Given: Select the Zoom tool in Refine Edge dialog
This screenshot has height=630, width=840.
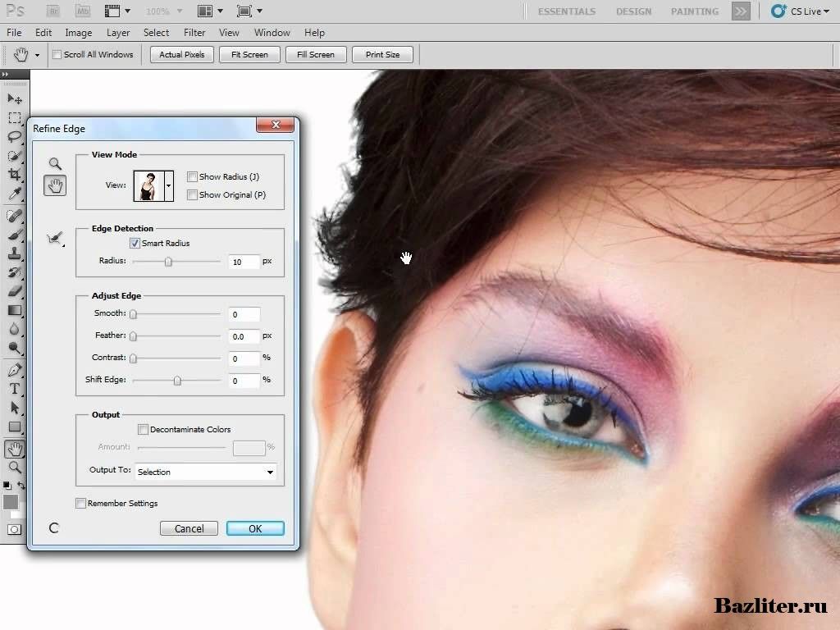Looking at the screenshot, I should 55,163.
